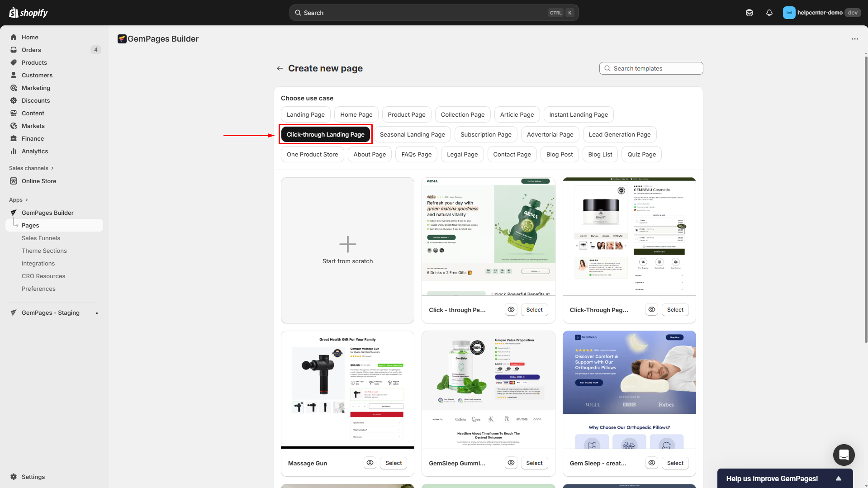Click the notifications bell icon

pyautogui.click(x=769, y=12)
